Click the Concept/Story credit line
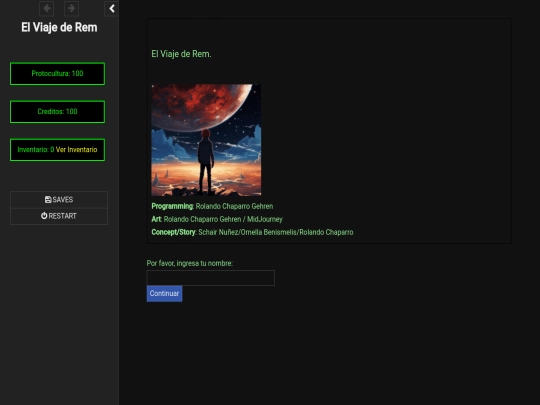The image size is (540, 405). click(x=252, y=232)
